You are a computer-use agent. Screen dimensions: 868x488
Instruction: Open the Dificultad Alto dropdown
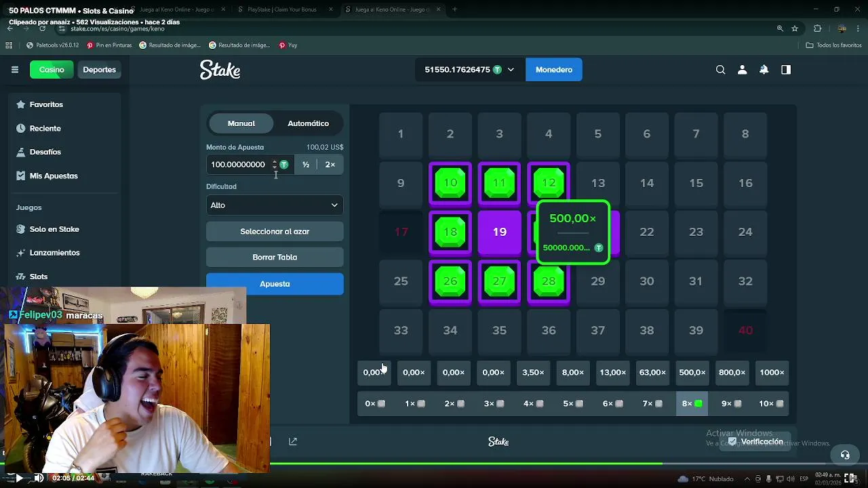[275, 205]
